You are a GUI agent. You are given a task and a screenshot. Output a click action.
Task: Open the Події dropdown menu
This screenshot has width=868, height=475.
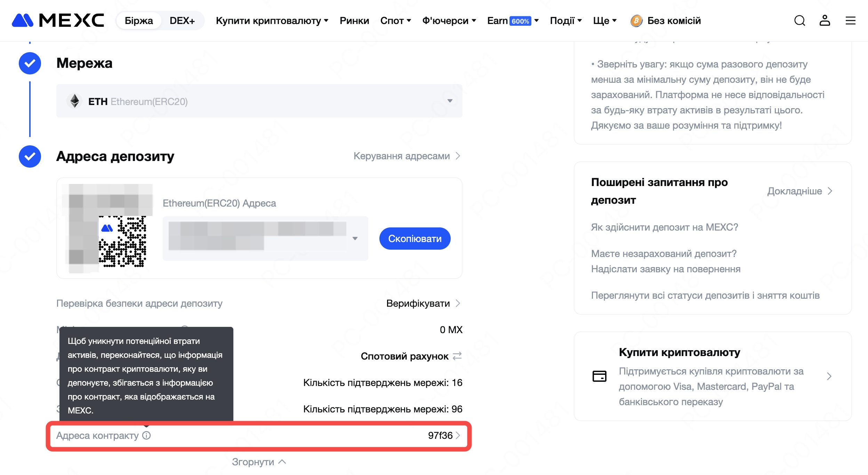[x=566, y=21]
